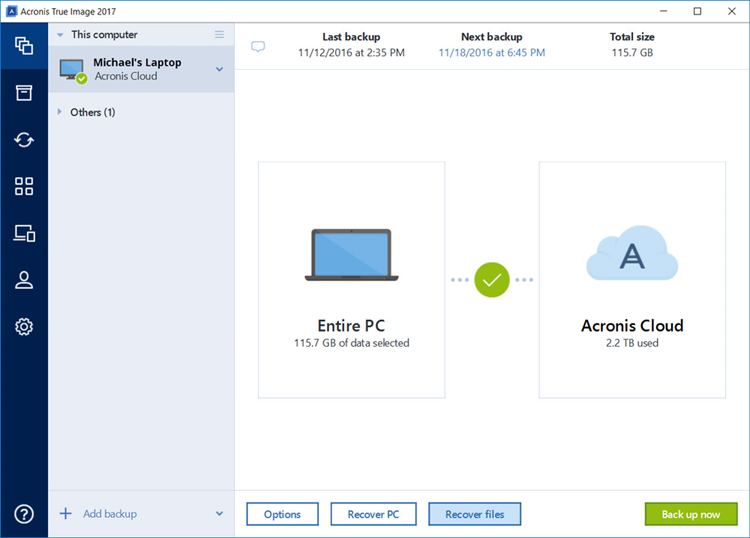Open the backup list hamburger menu

click(220, 35)
